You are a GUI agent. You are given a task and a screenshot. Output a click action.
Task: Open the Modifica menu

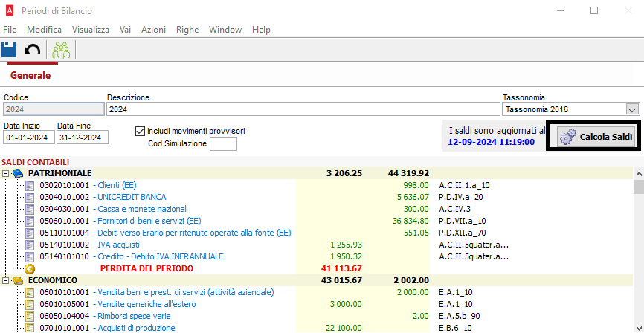pos(45,30)
